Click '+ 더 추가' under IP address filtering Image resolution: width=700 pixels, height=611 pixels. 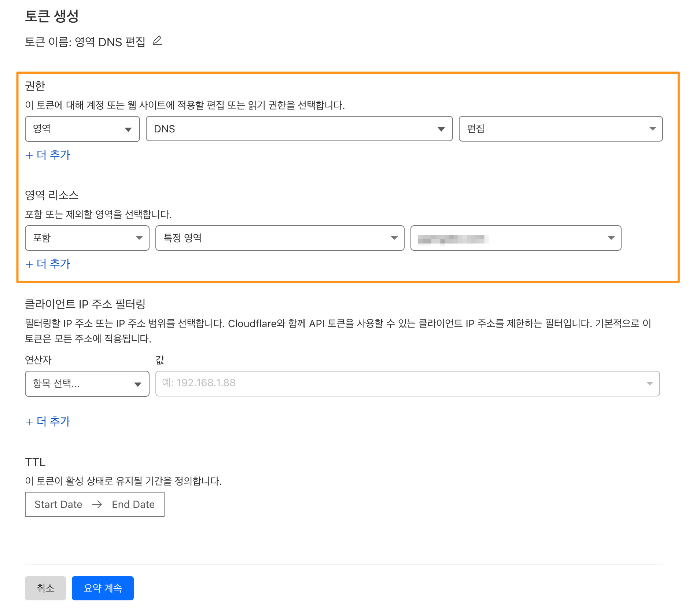pos(48,421)
